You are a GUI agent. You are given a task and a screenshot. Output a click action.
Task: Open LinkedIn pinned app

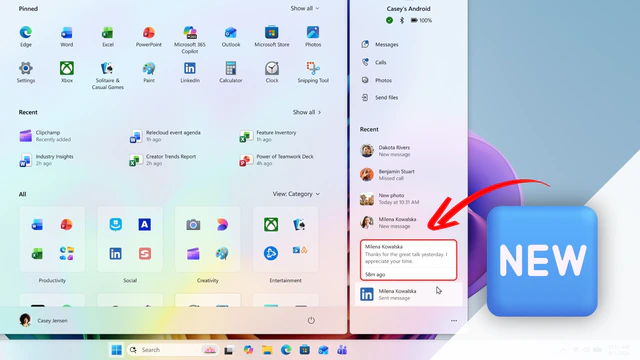pos(190,72)
